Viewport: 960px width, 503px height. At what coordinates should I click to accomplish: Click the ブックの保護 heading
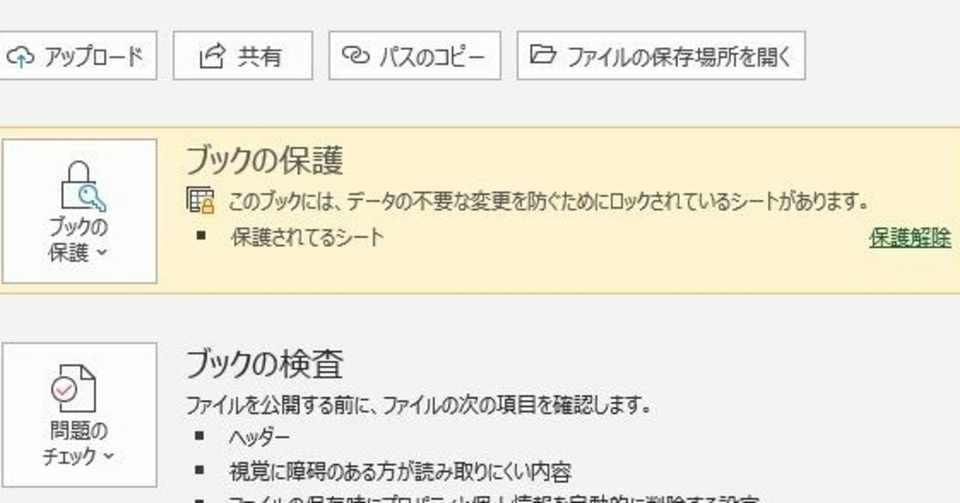pos(264,160)
